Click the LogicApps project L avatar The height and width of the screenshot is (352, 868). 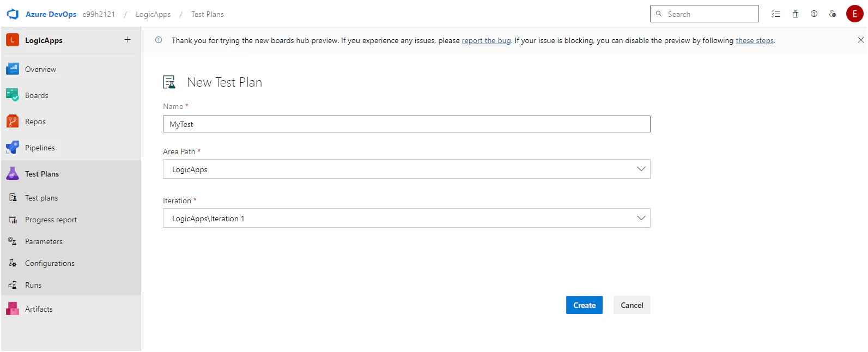(x=13, y=40)
